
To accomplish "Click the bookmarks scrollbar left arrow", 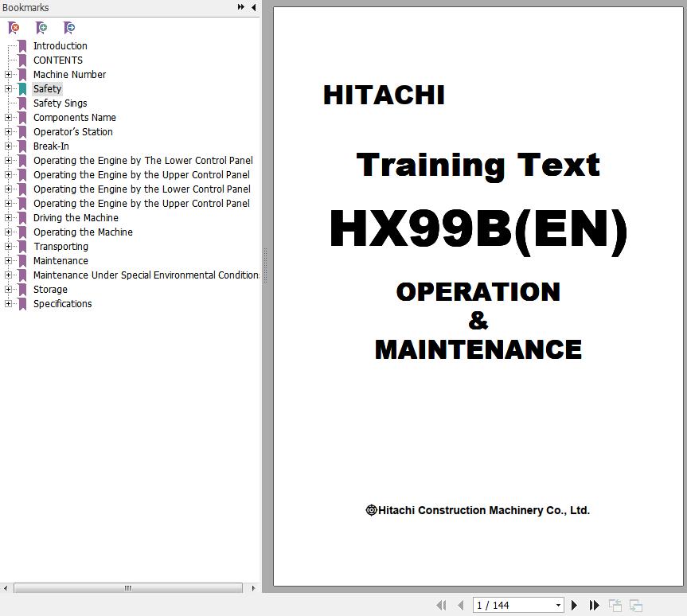I will (6, 588).
